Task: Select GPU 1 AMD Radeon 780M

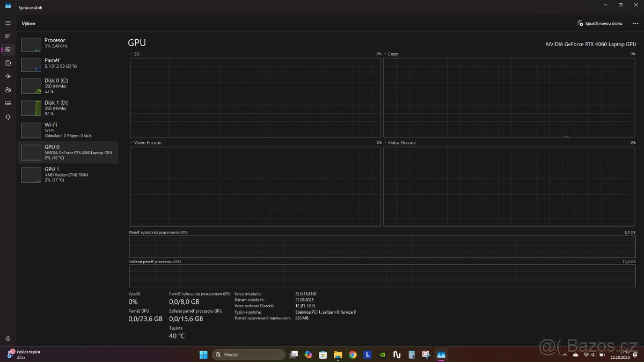Action: pos(68,175)
